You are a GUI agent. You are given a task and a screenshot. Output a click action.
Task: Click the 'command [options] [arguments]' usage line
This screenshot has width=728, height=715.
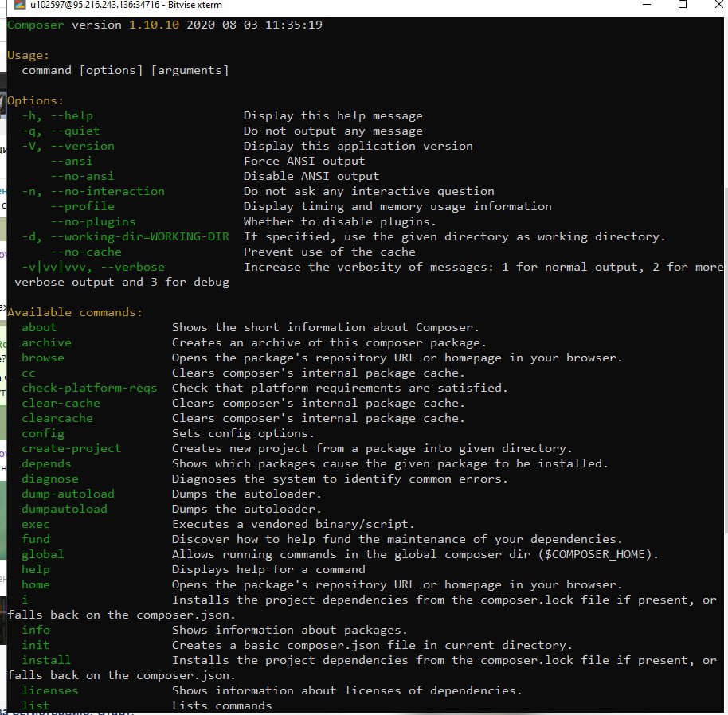pyautogui.click(x=125, y=71)
